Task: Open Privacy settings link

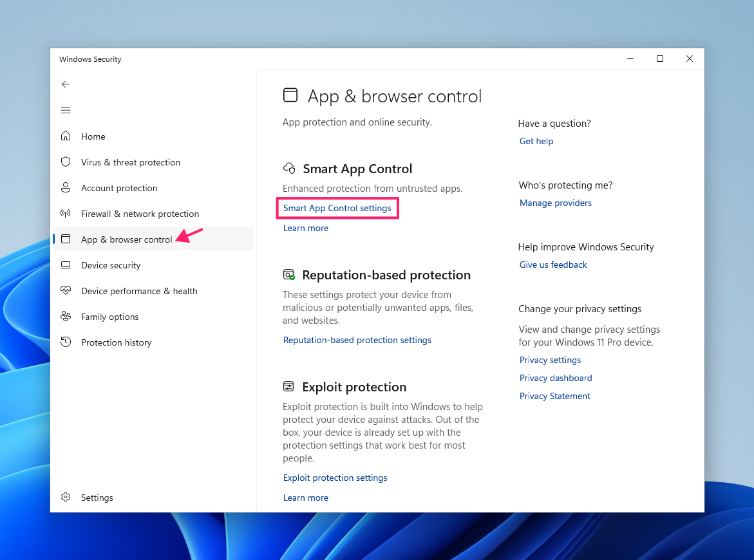Action: (x=550, y=360)
